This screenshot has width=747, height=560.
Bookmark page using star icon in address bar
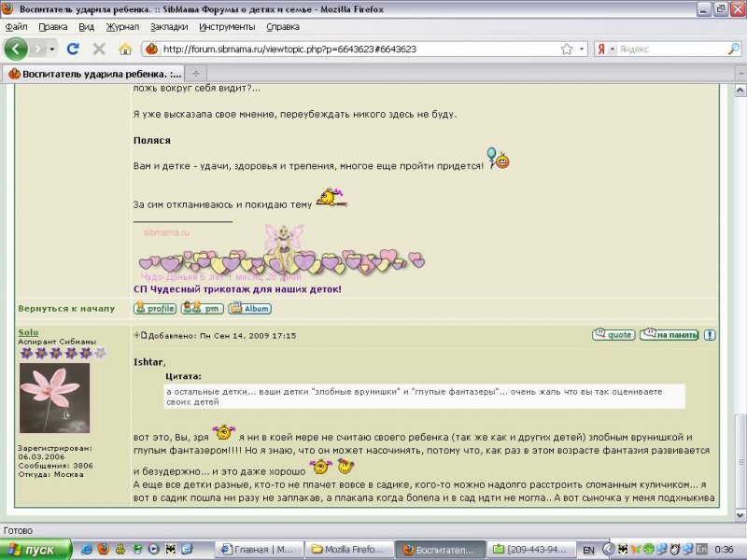pos(566,49)
